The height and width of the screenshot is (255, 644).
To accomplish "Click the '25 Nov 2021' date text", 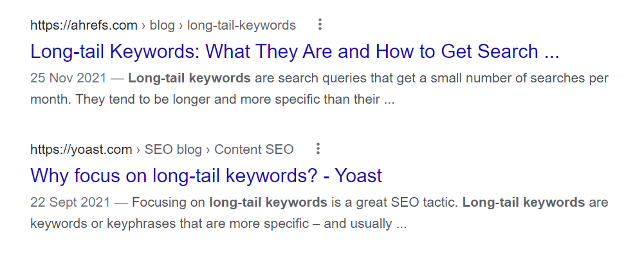I will 68,78.
